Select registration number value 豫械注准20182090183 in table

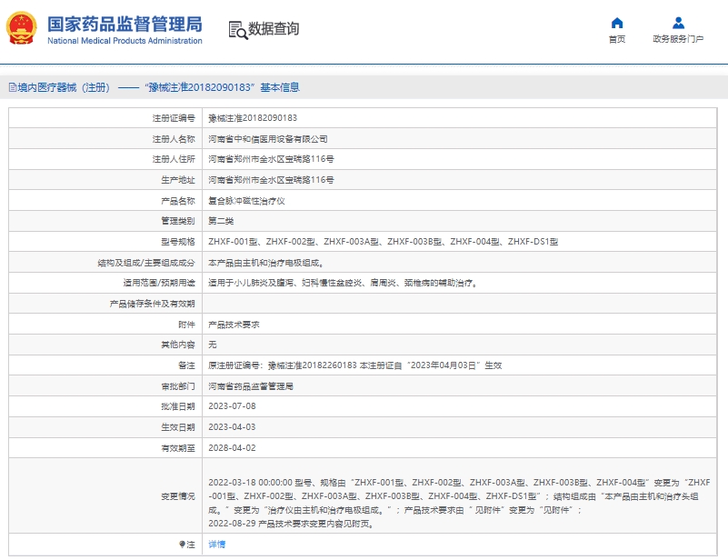253,118
